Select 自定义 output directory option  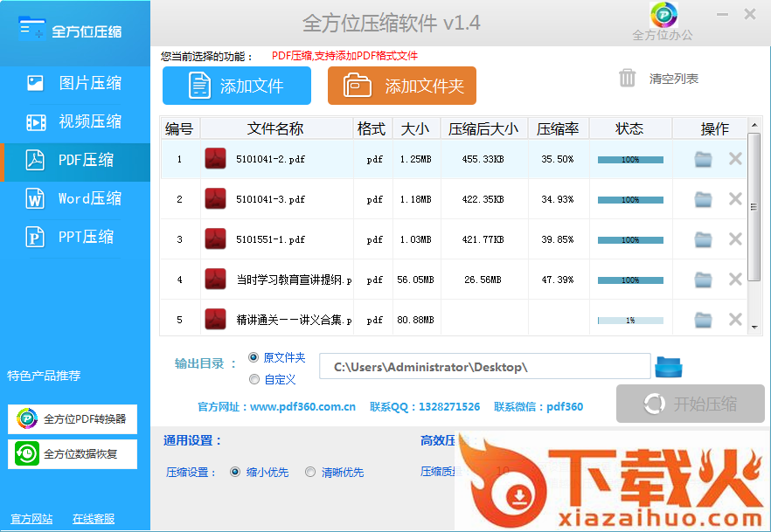click(254, 379)
